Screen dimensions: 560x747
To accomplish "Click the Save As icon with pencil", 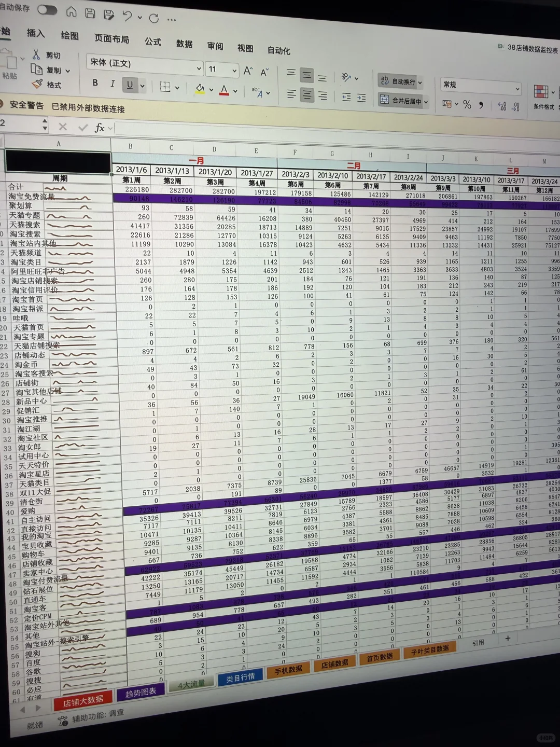I will pos(108,15).
